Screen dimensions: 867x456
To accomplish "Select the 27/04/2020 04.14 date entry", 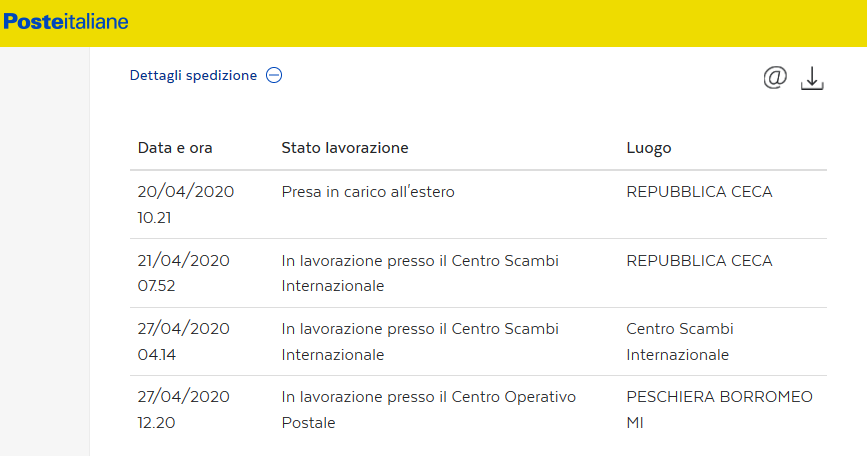I will coord(184,341).
